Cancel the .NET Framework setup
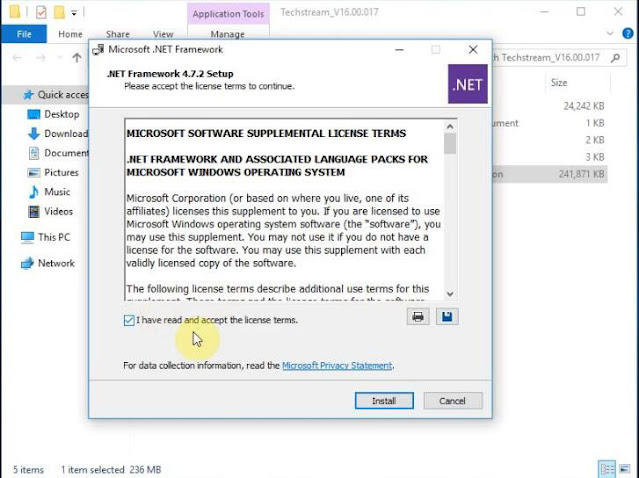Screen dimensions: 639x478 coord(453,401)
